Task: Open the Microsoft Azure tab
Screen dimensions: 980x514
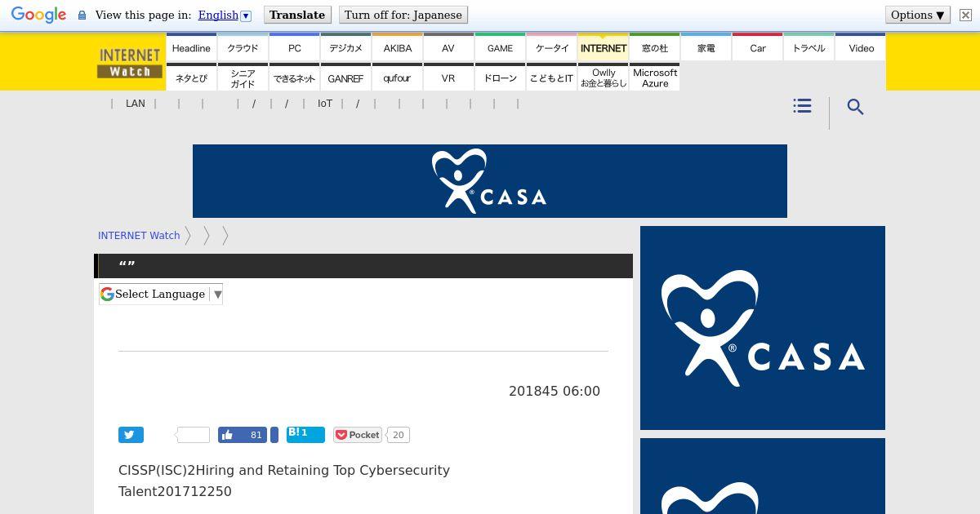Action: [655, 78]
